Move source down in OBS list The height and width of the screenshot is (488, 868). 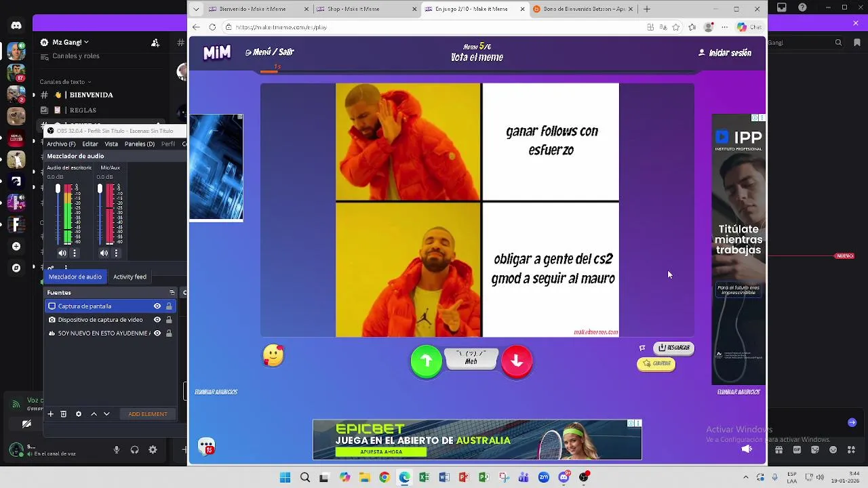click(x=106, y=414)
